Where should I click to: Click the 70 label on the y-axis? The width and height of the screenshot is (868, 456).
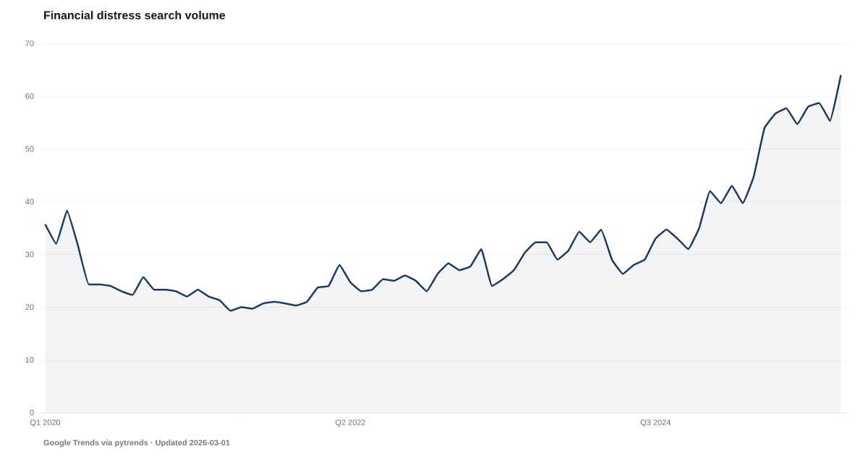point(30,43)
